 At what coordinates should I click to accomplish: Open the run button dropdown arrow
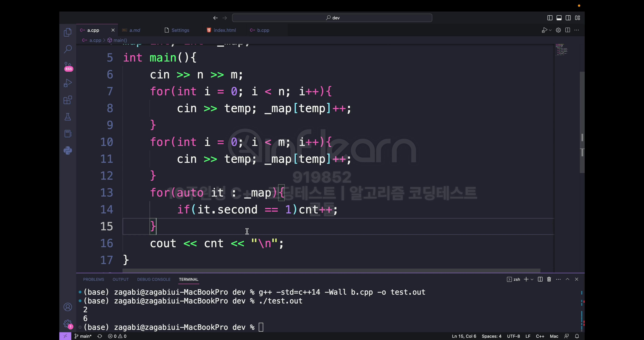(550, 30)
